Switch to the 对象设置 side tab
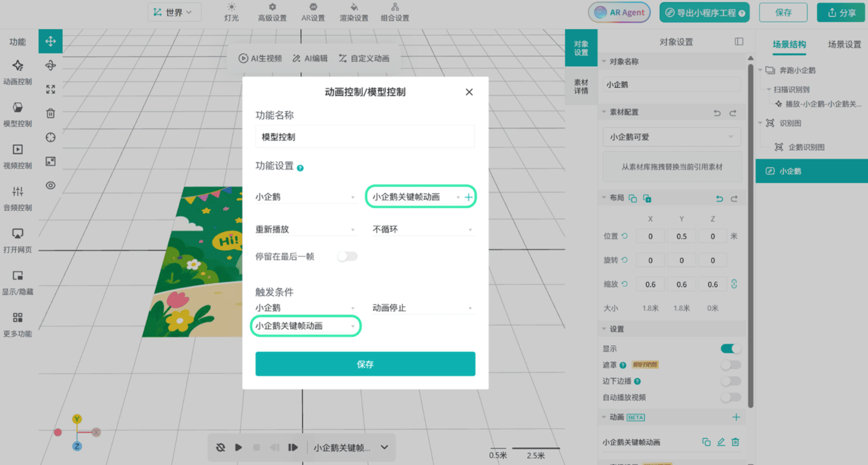Image resolution: width=868 pixels, height=465 pixels. coord(581,48)
